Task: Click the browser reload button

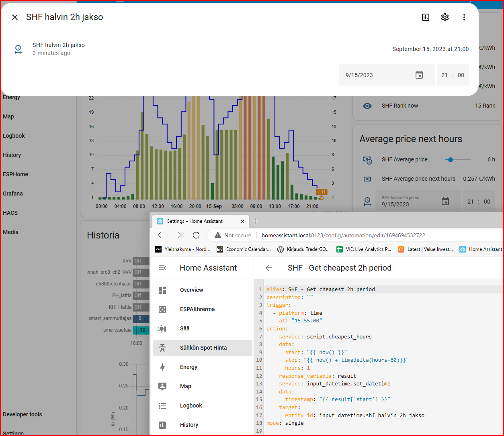Action: (x=196, y=235)
